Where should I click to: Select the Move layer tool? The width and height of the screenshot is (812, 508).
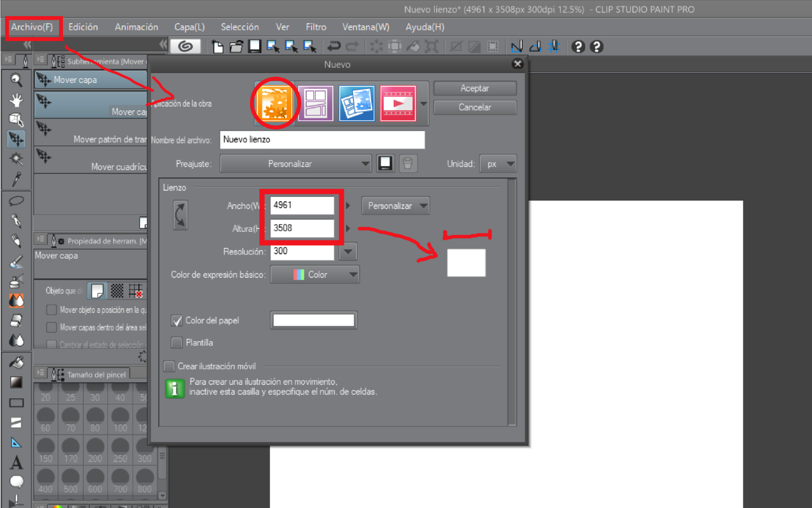[x=16, y=139]
